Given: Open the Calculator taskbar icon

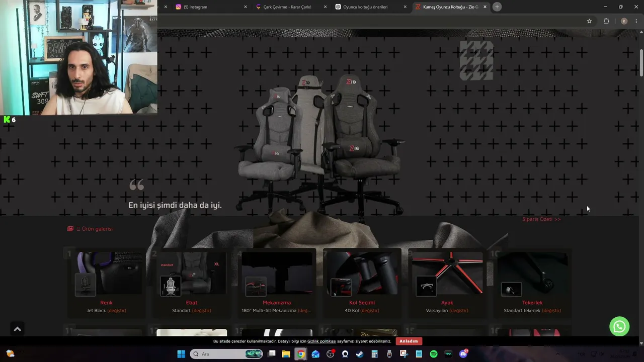Looking at the screenshot, I should [x=374, y=354].
